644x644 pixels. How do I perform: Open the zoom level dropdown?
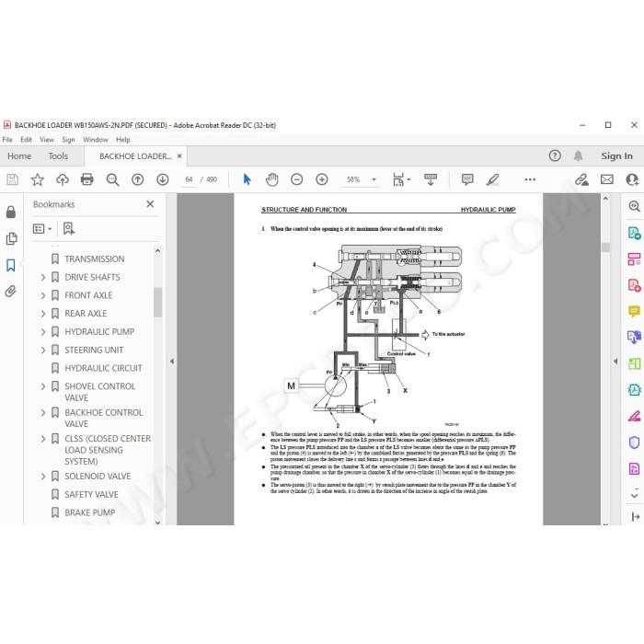(x=374, y=179)
